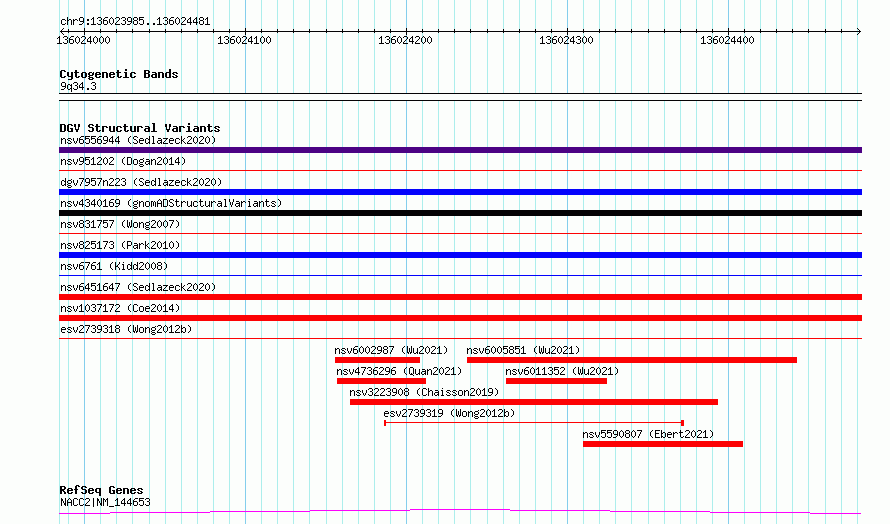The height and width of the screenshot is (524, 890).
Task: Select variant label nsv6005851 (Wu2021)
Action: pos(523,350)
